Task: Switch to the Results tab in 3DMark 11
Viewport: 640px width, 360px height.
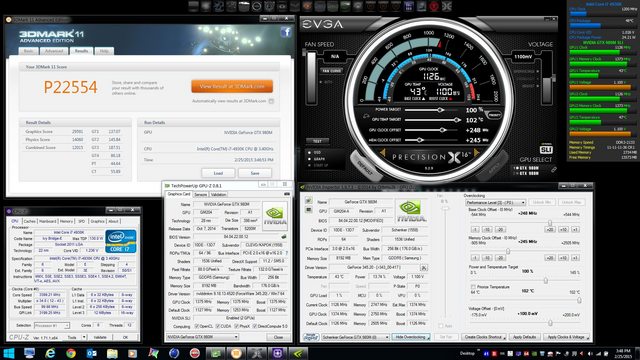Action: click(x=81, y=51)
